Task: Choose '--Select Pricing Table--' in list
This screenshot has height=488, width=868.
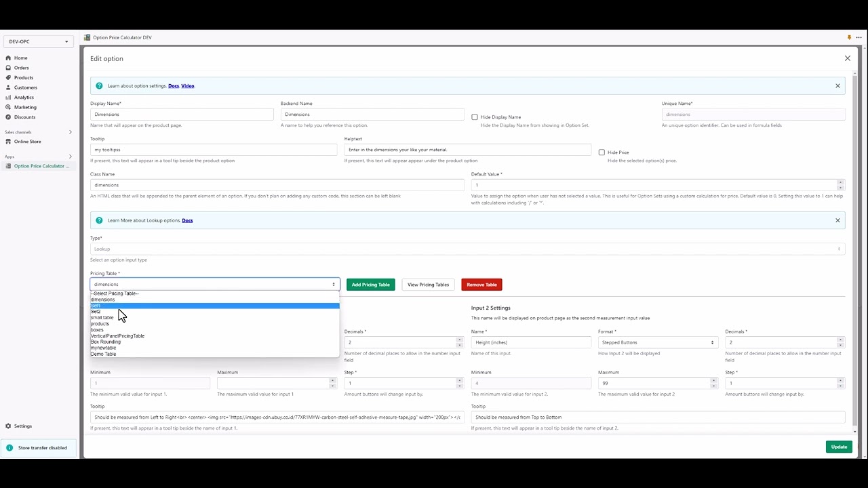Action: coord(214,293)
